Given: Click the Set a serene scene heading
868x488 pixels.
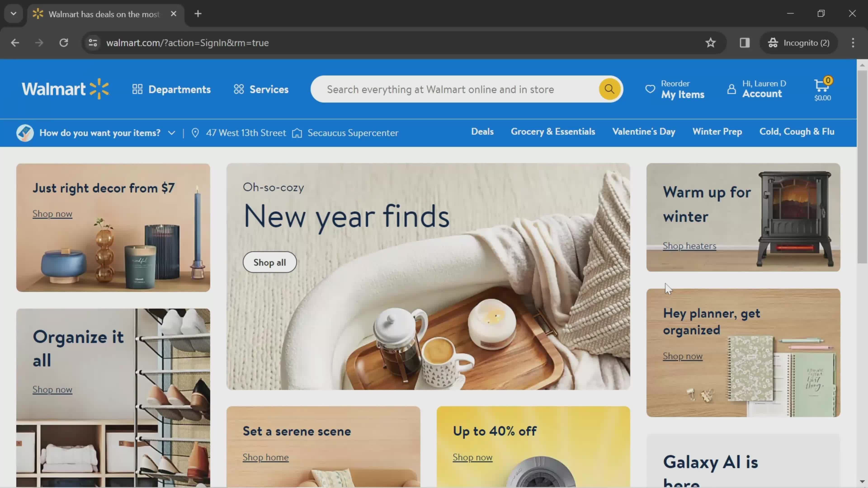Looking at the screenshot, I should pos(297,431).
